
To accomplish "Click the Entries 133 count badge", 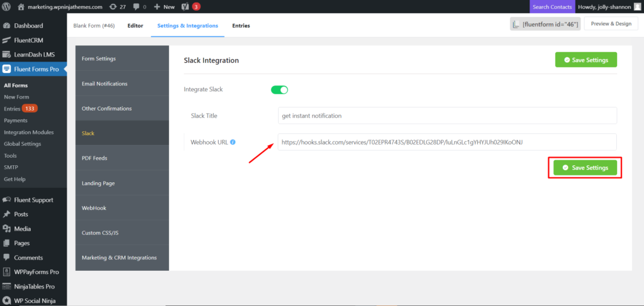I will [30, 109].
